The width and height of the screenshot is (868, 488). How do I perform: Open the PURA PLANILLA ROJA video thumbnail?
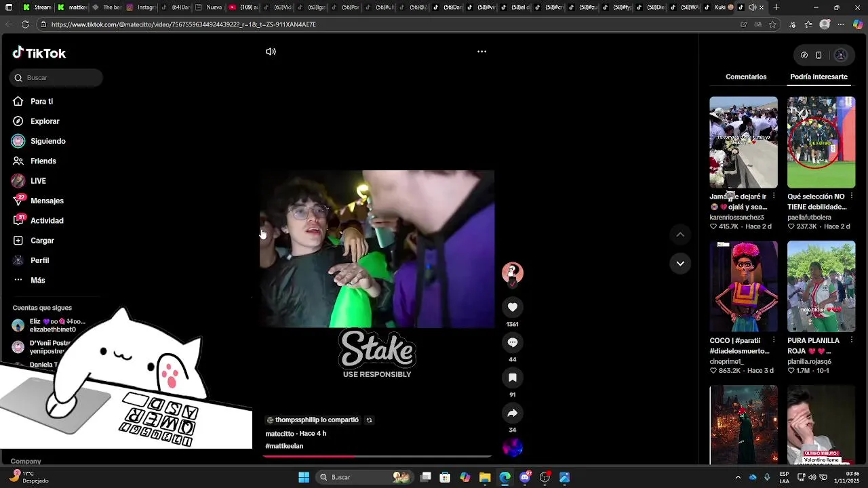821,286
